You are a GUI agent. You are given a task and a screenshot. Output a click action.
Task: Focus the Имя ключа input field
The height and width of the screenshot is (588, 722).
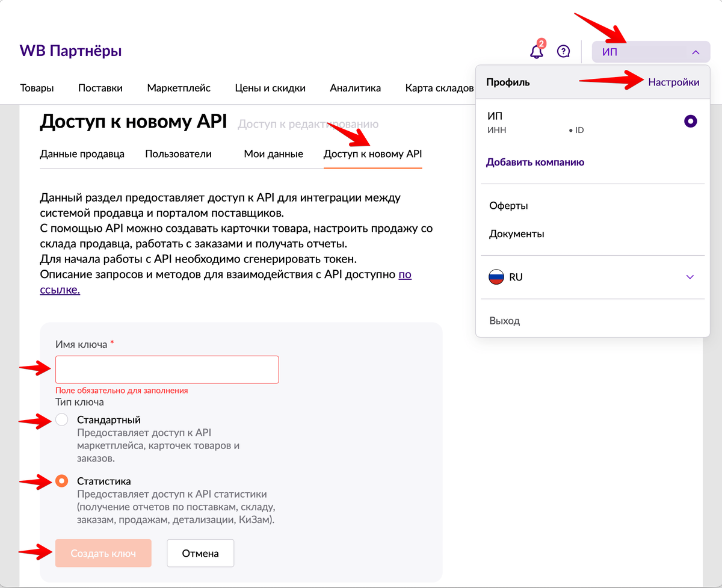tap(167, 370)
